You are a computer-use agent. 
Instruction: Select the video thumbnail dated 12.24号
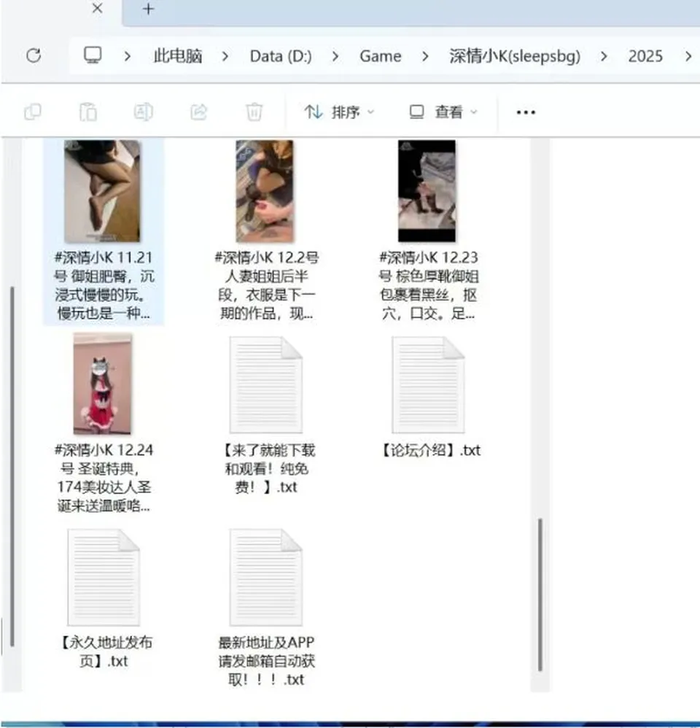(x=103, y=384)
